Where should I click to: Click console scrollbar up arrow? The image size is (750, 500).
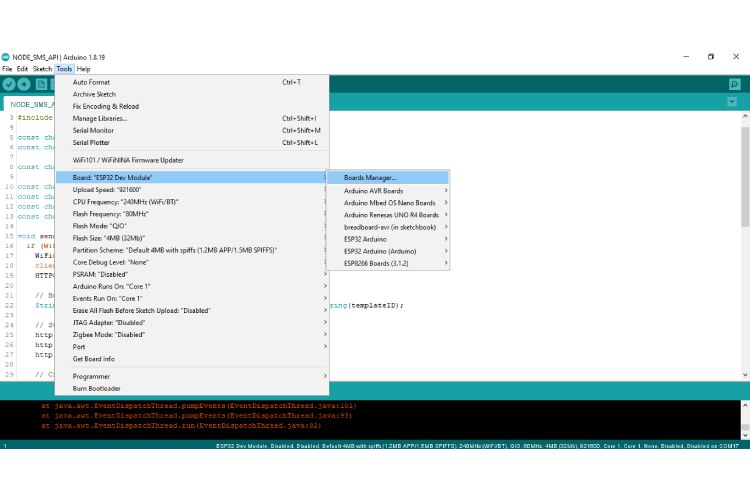tap(745, 405)
